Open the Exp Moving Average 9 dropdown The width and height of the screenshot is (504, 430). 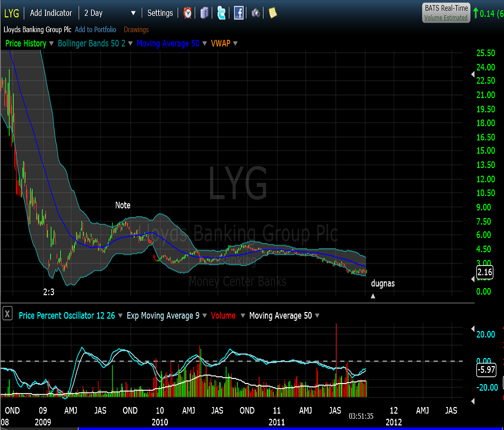pyautogui.click(x=205, y=316)
